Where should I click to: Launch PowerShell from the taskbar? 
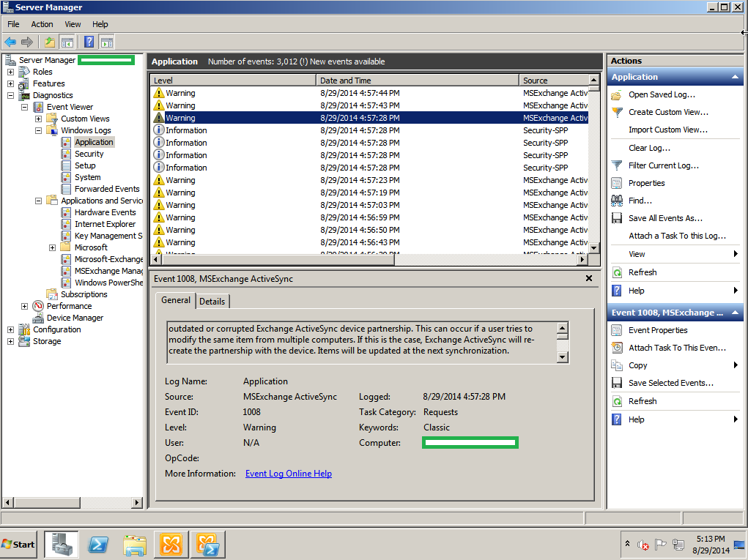point(97,545)
